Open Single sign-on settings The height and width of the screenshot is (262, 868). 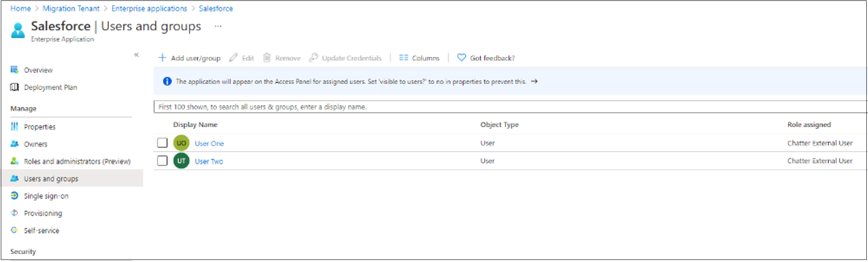[46, 196]
